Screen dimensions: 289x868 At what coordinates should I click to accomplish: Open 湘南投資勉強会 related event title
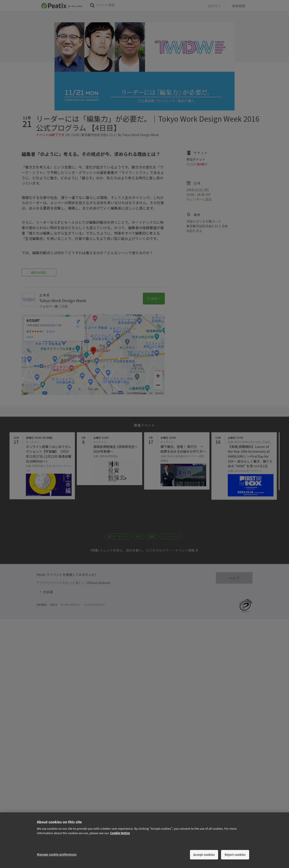pos(115,449)
